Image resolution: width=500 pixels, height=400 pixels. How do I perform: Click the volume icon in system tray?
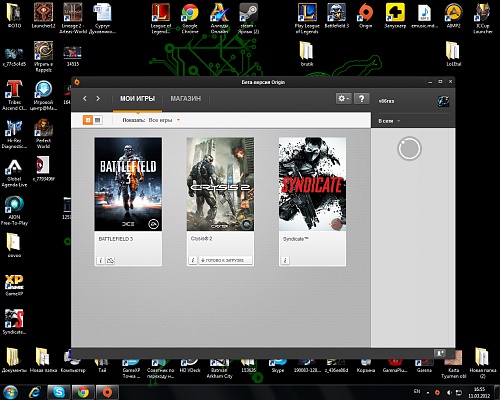(x=449, y=393)
